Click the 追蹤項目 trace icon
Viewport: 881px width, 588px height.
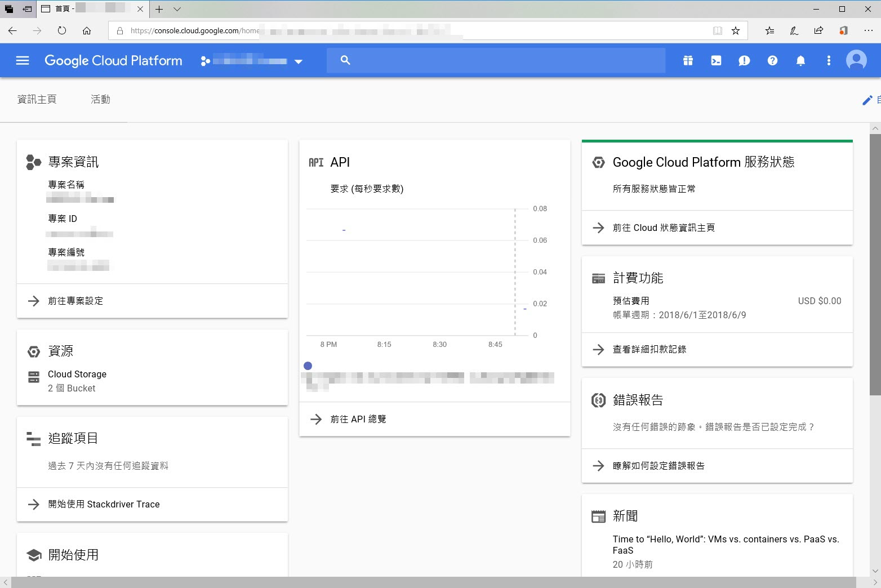[x=34, y=439]
